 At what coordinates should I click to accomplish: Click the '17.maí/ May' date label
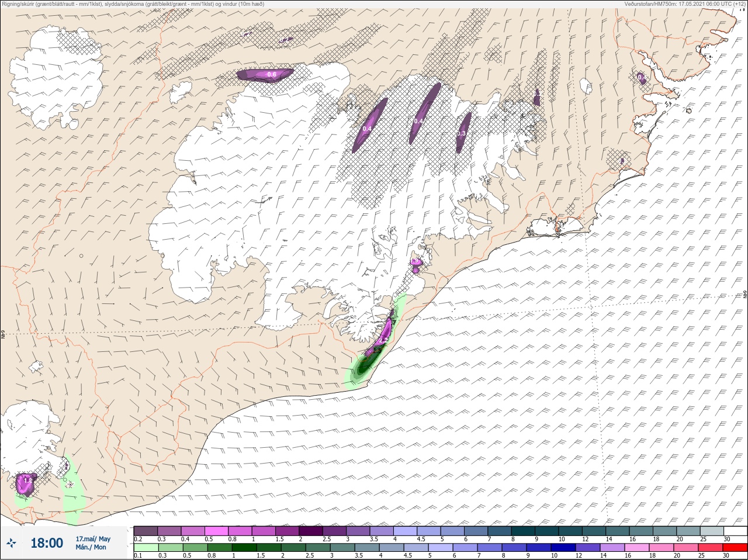pyautogui.click(x=93, y=538)
